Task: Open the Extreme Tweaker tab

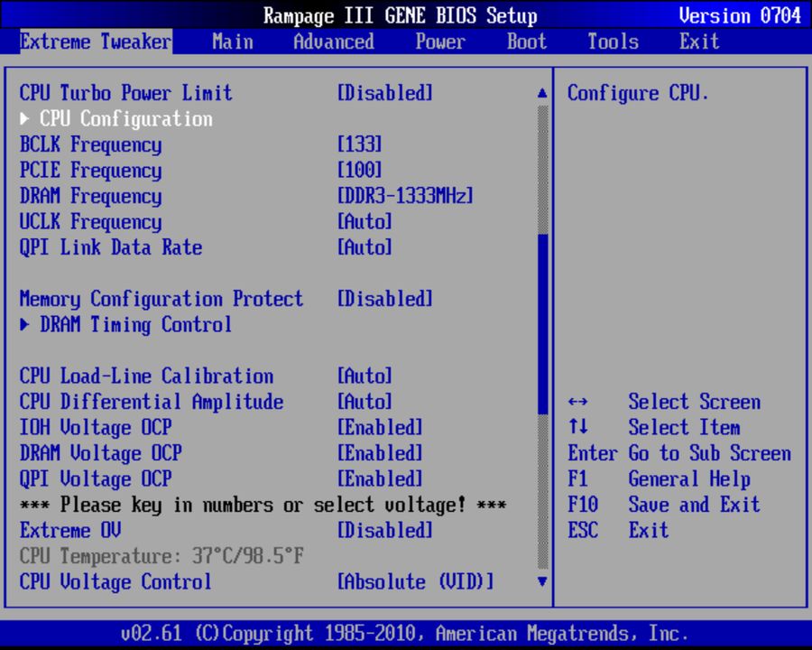Action: (96, 42)
